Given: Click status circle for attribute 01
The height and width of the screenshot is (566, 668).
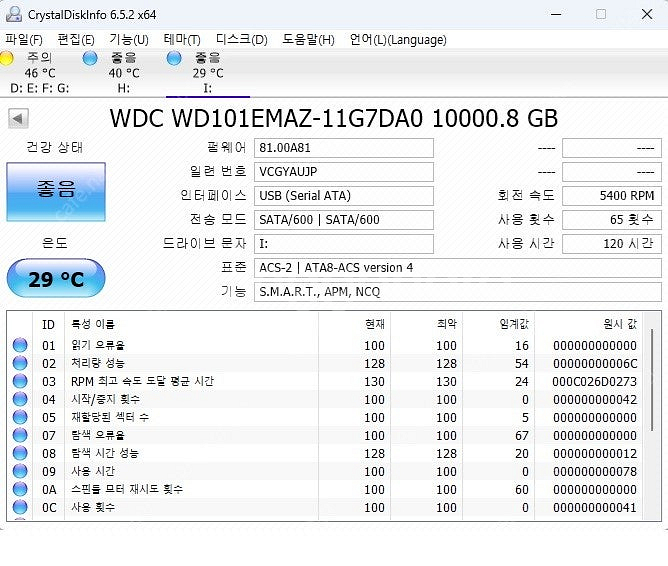Looking at the screenshot, I should [x=20, y=345].
